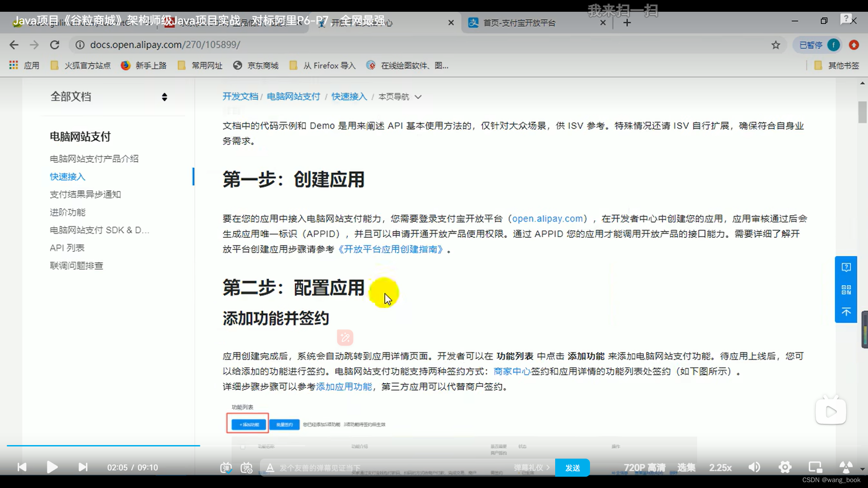This screenshot has height=488, width=868.
Task: Expand the 本页导航 dropdown
Action: click(x=400, y=97)
